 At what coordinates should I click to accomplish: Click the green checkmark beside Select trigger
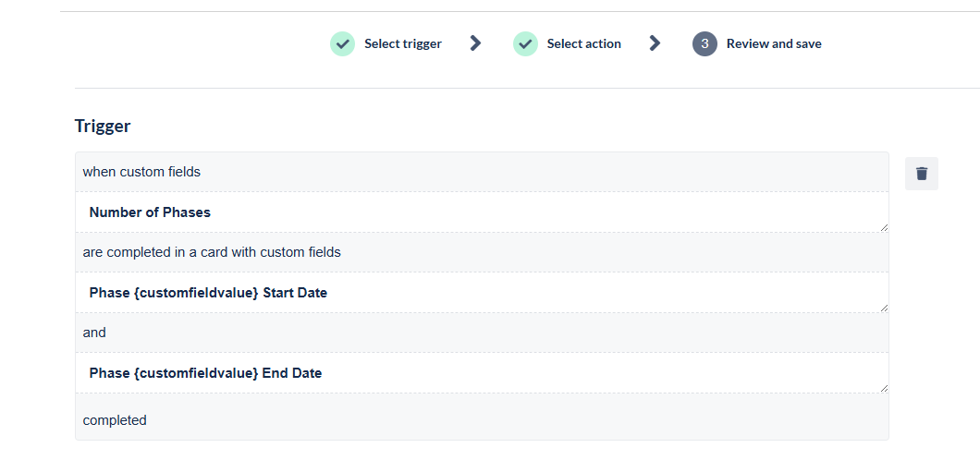(x=342, y=44)
